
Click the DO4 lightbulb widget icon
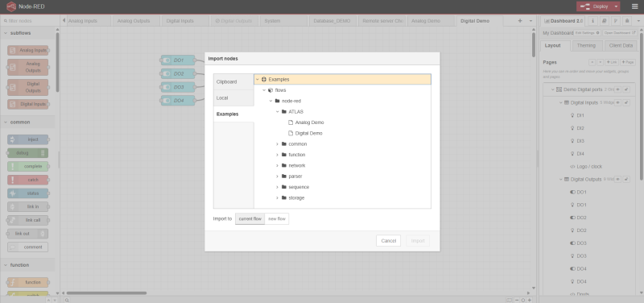pyautogui.click(x=572, y=281)
